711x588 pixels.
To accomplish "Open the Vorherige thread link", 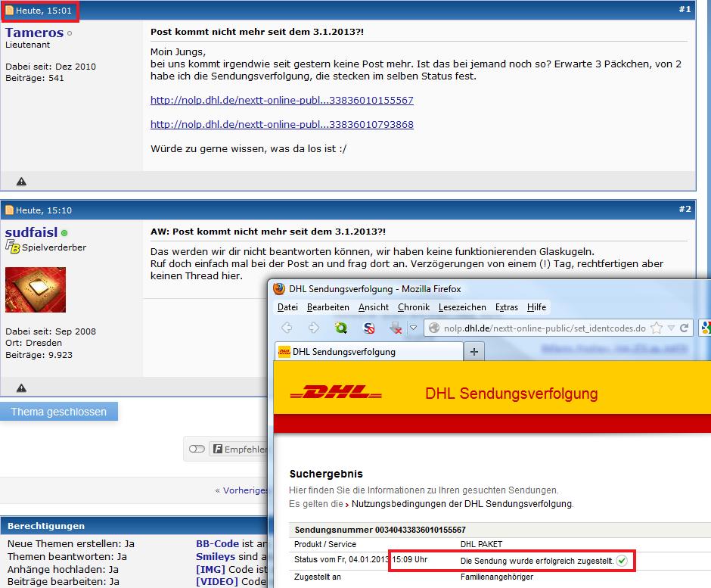I will coord(245,490).
